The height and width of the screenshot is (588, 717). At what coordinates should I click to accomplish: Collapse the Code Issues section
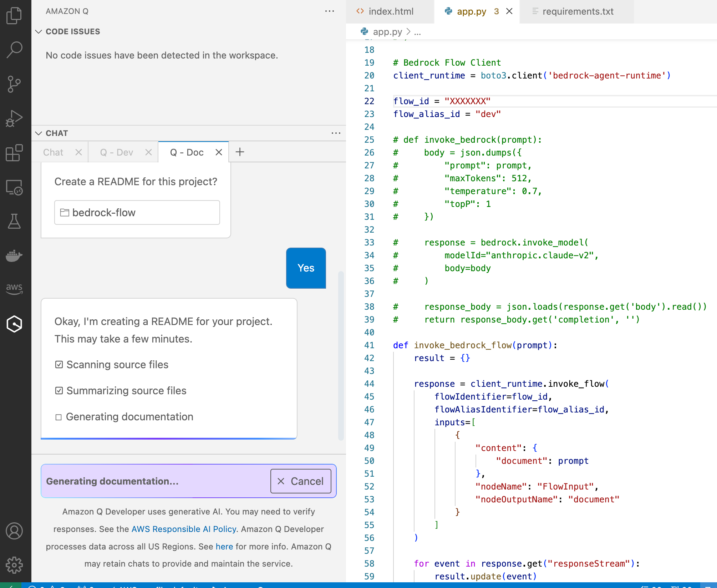coord(39,31)
